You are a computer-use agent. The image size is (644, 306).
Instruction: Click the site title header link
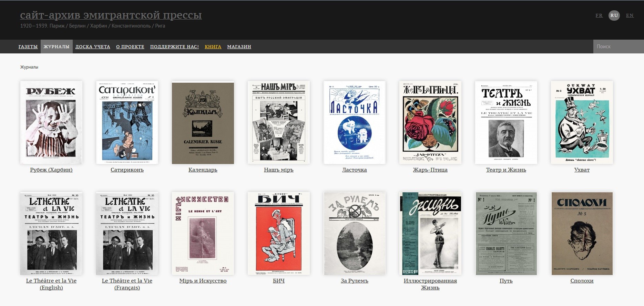tap(111, 15)
